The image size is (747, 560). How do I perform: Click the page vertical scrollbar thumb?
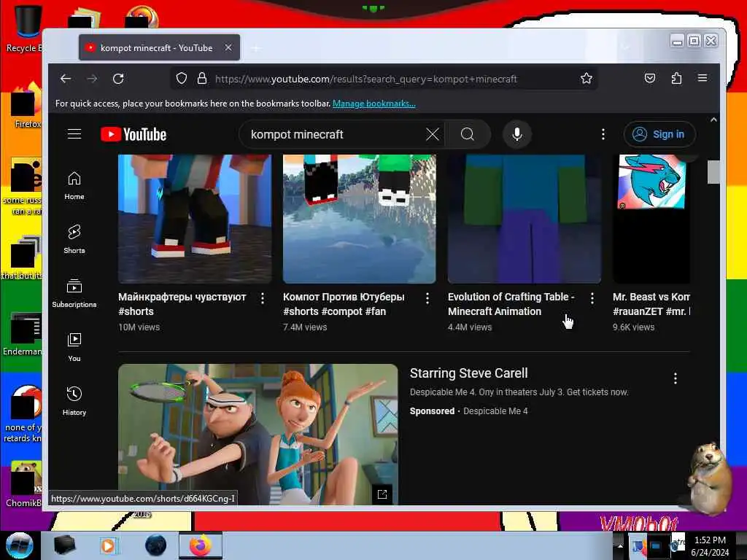click(713, 171)
